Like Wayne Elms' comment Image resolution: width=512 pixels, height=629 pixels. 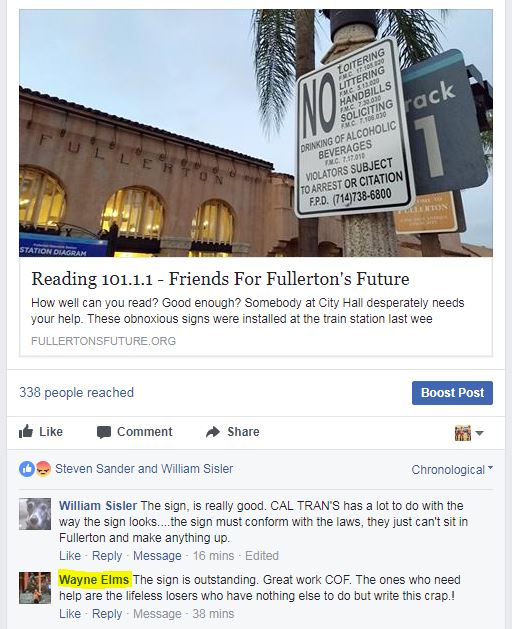pos(70,614)
